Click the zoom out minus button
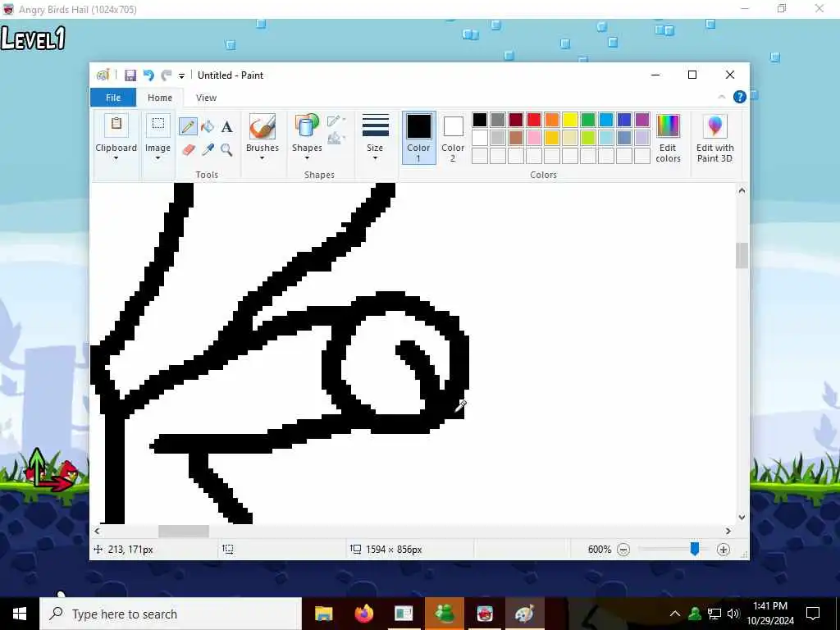The width and height of the screenshot is (840, 630). (x=623, y=549)
